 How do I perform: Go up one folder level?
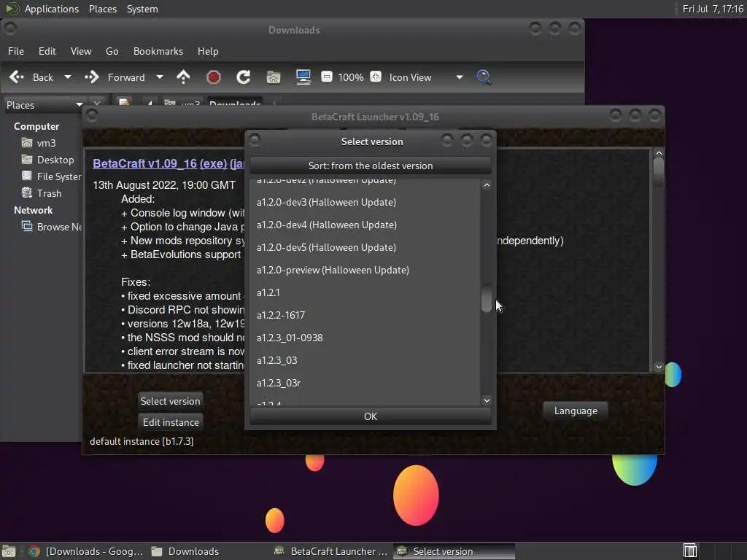[183, 77]
